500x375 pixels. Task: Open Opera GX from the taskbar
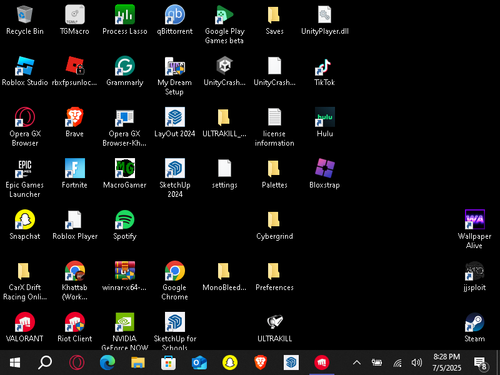pyautogui.click(x=76, y=363)
